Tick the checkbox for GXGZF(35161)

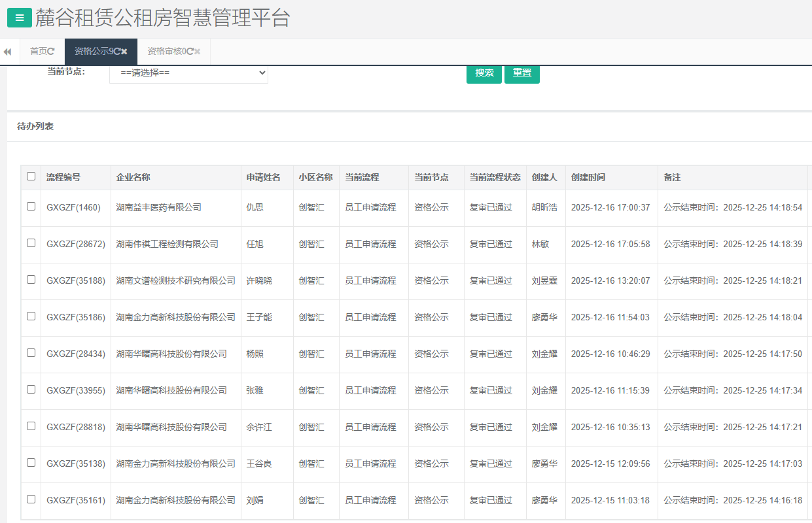(31, 499)
